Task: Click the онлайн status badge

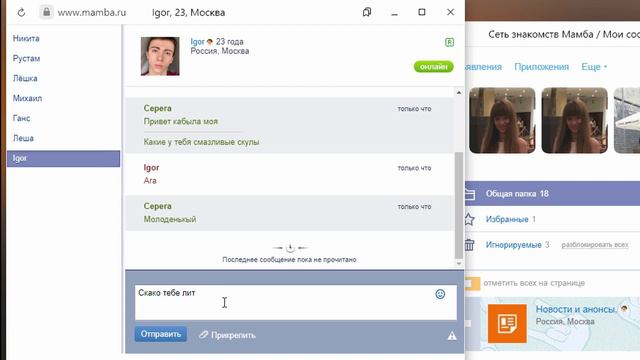Action: click(433, 67)
